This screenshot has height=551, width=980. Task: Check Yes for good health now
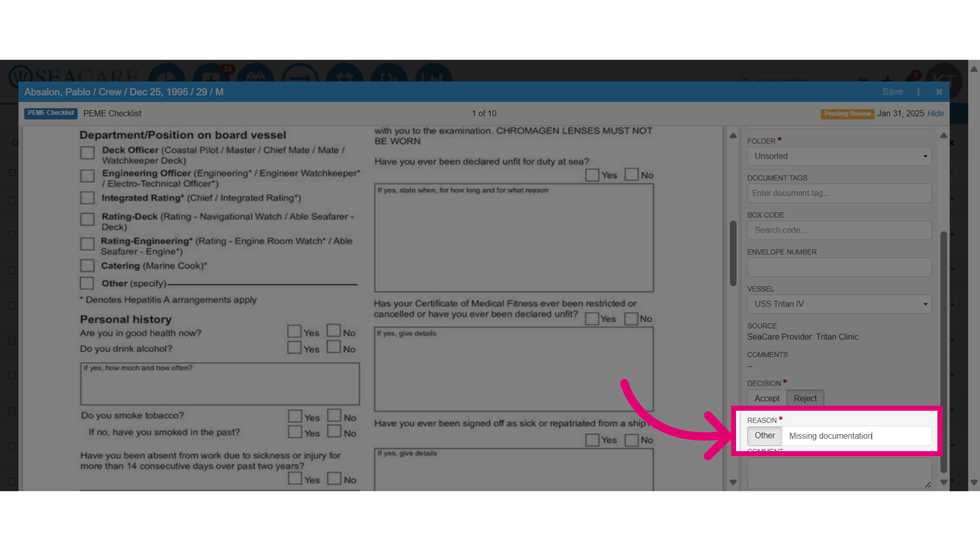[294, 331]
